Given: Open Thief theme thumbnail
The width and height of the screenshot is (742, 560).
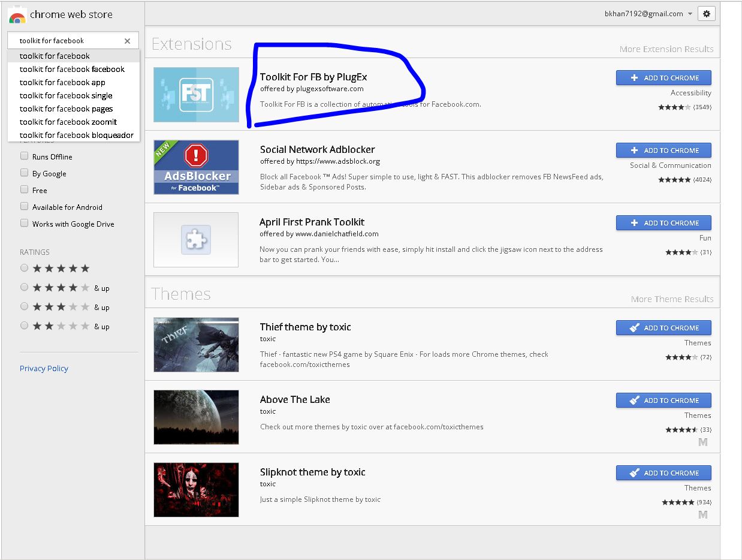Looking at the screenshot, I should coord(196,345).
